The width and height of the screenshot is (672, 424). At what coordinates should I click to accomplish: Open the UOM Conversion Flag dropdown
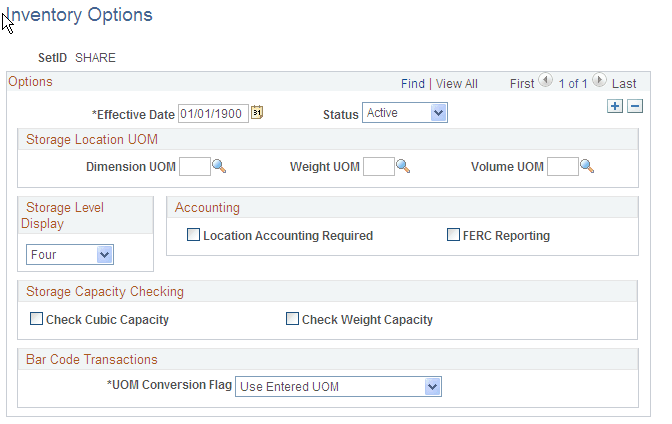click(x=338, y=386)
